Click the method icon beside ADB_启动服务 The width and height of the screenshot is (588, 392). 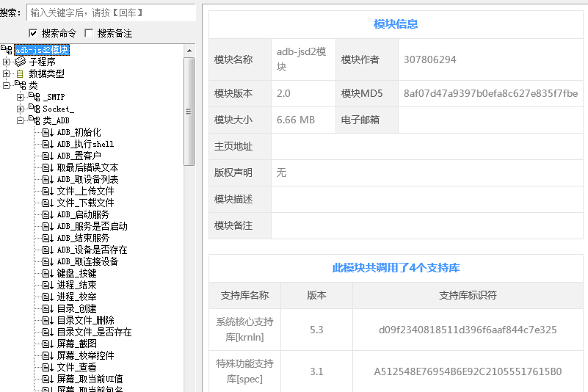tap(48, 214)
